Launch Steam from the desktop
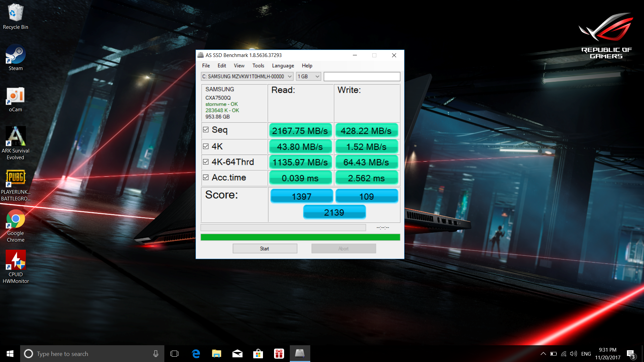This screenshot has height=362, width=644. coord(15,58)
